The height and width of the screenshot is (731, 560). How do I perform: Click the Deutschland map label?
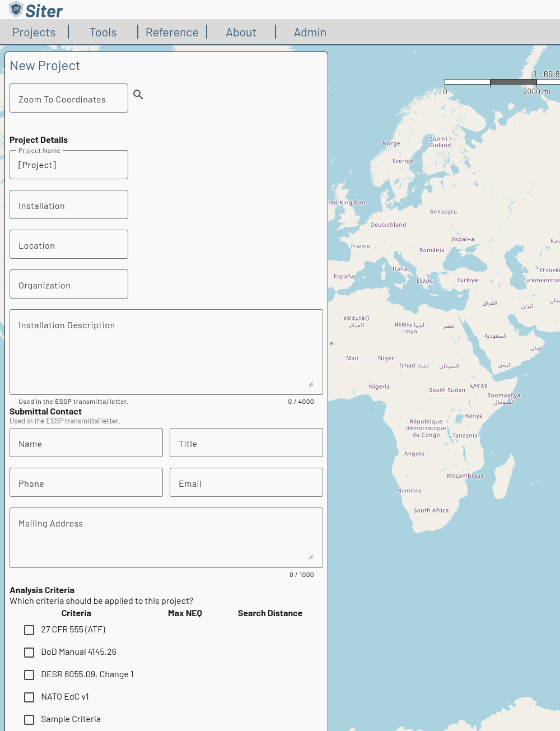[388, 225]
